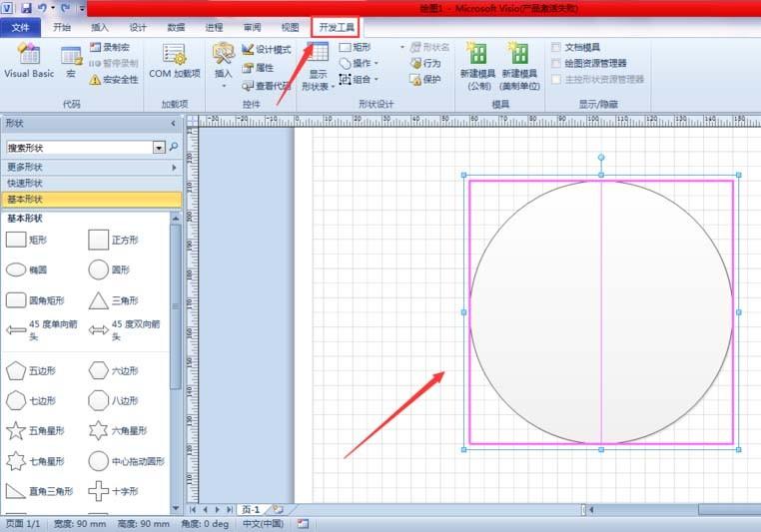
Task: Switch to the 视图 view tab
Action: pos(291,27)
